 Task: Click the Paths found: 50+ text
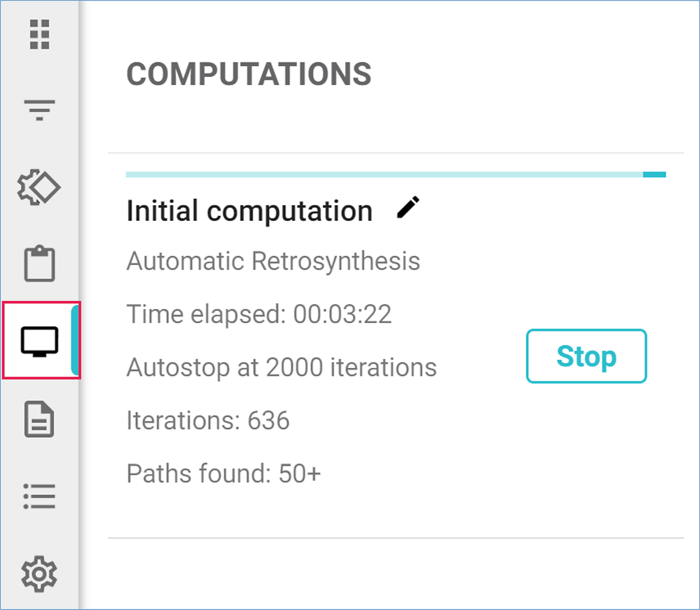[x=223, y=473]
